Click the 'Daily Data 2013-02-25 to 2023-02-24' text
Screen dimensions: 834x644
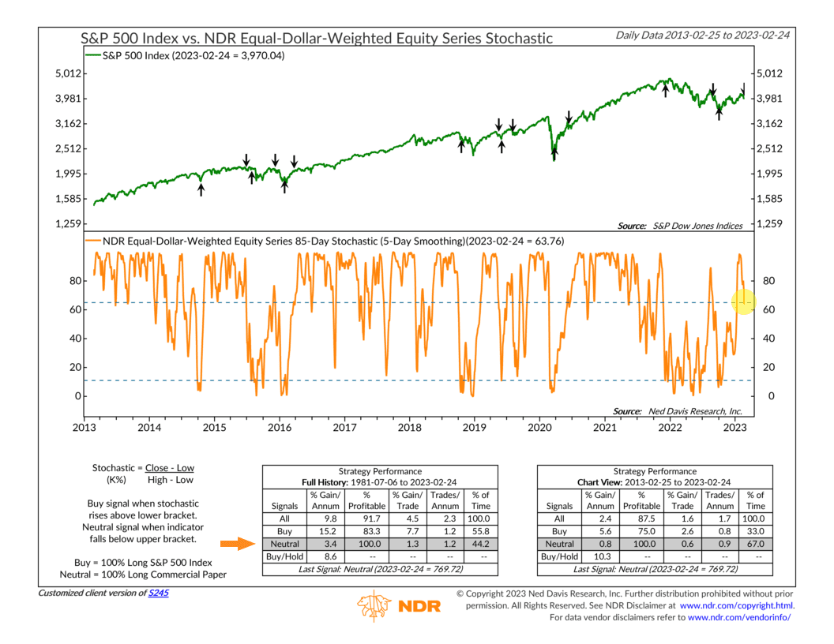702,35
